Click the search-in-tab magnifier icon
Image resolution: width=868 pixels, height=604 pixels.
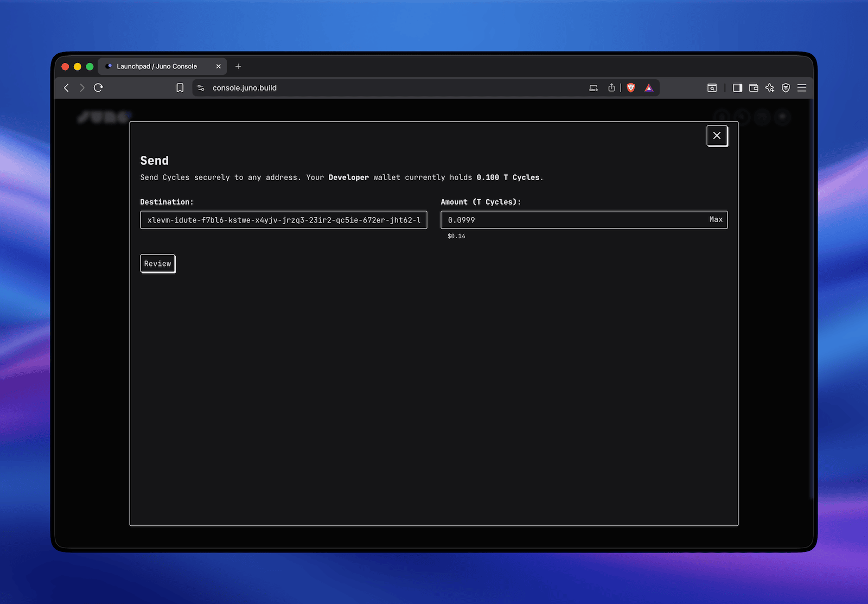pos(712,87)
